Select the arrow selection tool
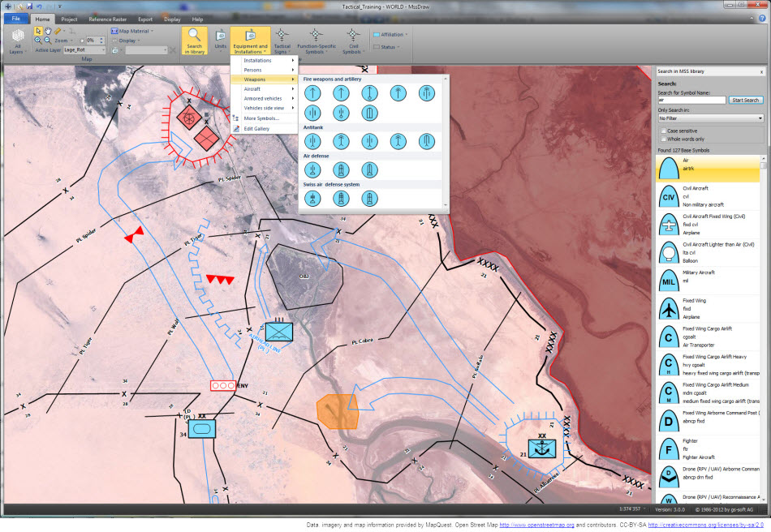This screenshot has height=532, width=771. click(x=37, y=30)
